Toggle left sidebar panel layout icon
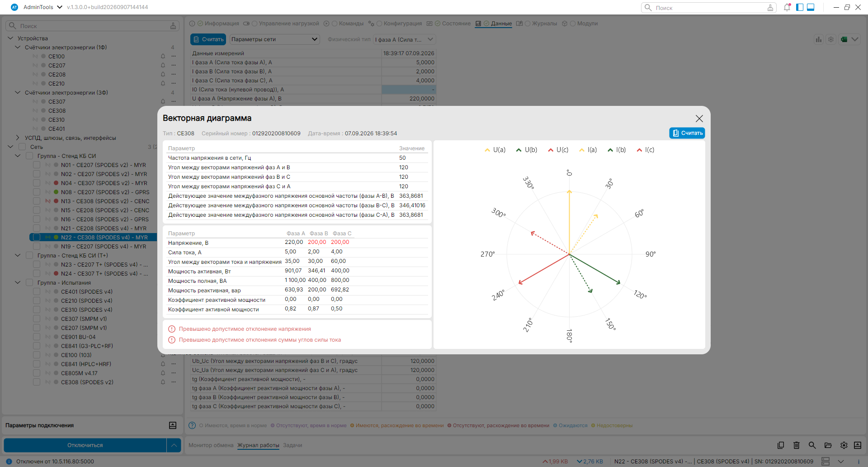This screenshot has height=467, width=868. coord(800,7)
